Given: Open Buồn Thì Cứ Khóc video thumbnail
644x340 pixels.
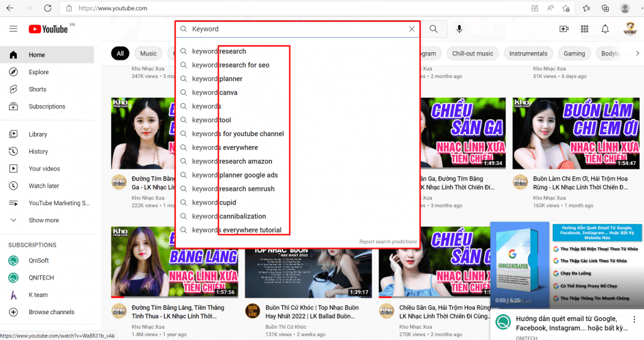Looking at the screenshot, I should [x=308, y=272].
